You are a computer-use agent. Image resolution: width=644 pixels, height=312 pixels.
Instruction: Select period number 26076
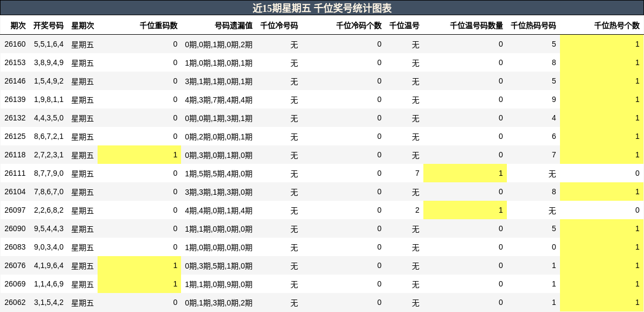(15, 265)
